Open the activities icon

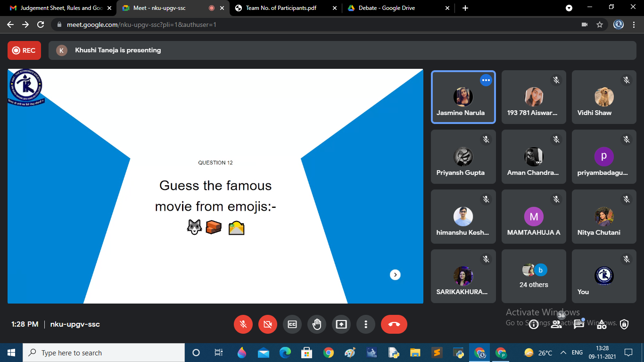point(602,324)
